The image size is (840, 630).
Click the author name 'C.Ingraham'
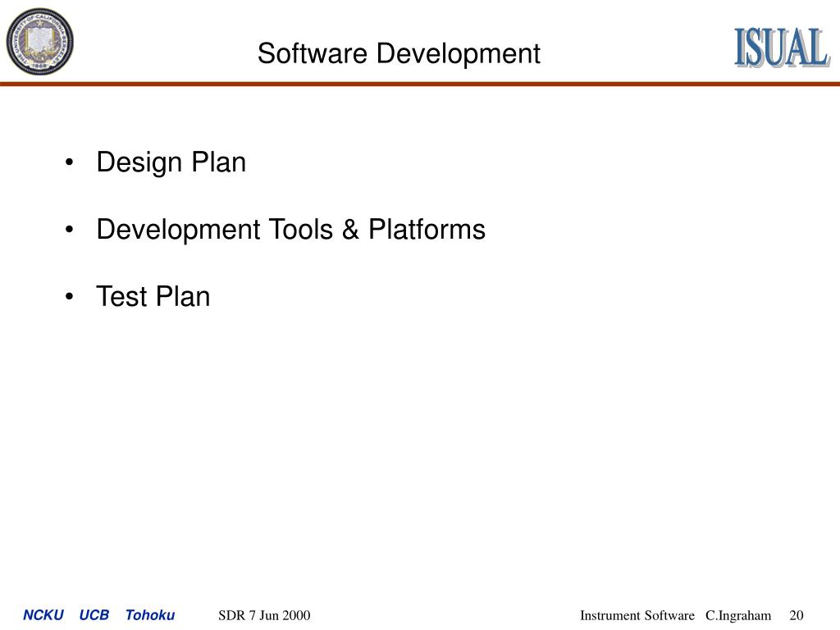coord(738,616)
